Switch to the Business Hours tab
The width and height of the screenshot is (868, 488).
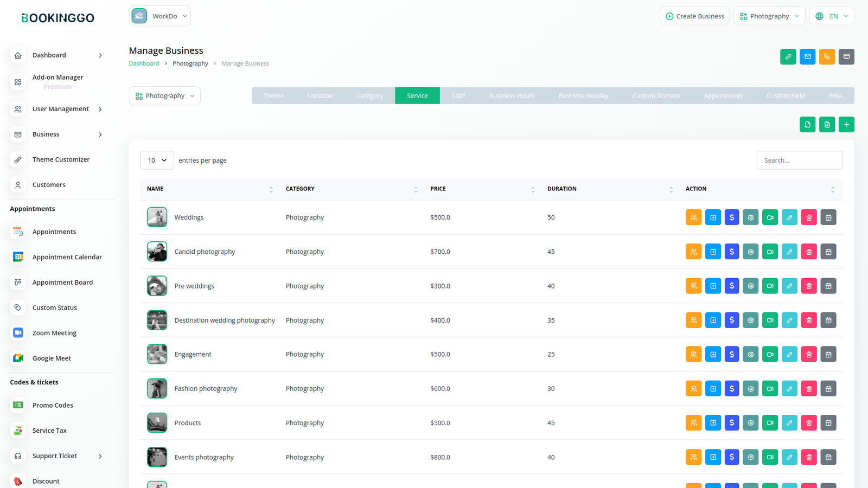(512, 96)
